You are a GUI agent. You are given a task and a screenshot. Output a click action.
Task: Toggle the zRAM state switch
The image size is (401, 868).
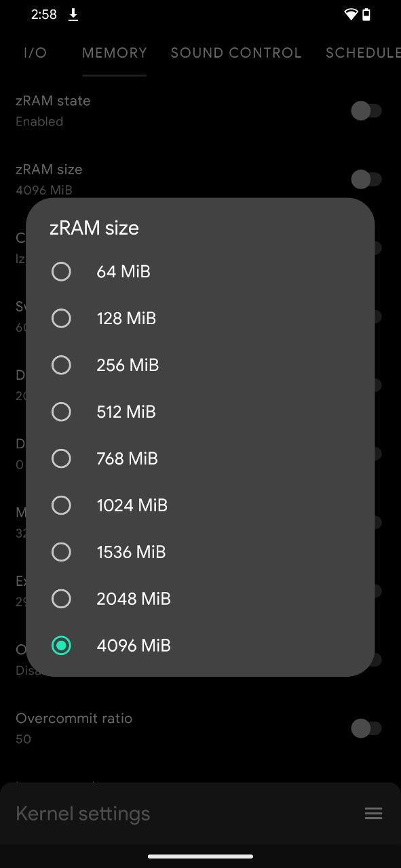click(x=366, y=111)
